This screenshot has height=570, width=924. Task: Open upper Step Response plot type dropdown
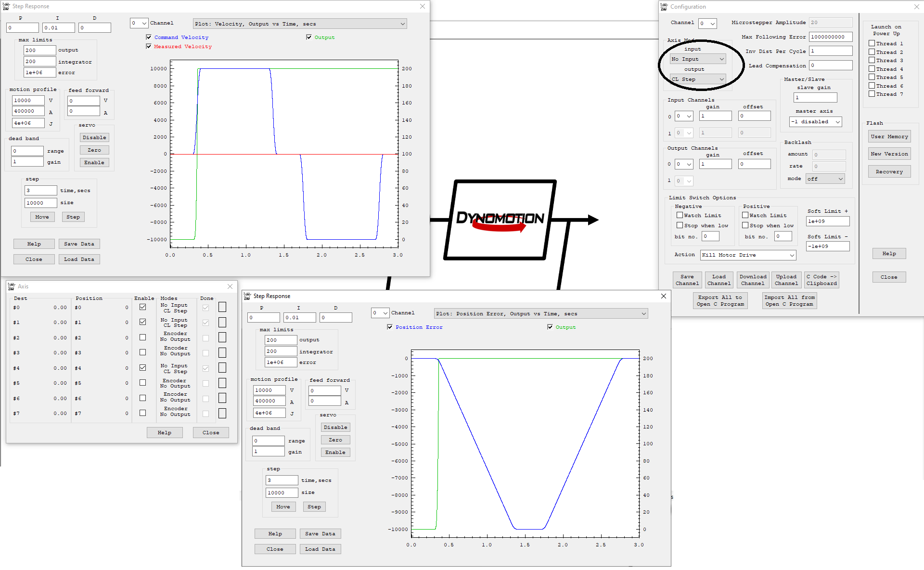pos(300,24)
